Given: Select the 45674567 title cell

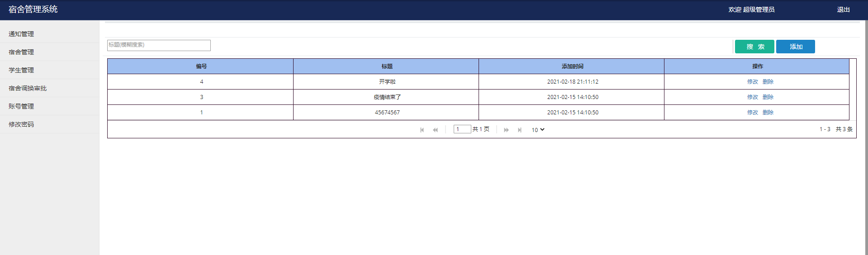Looking at the screenshot, I should [x=386, y=113].
